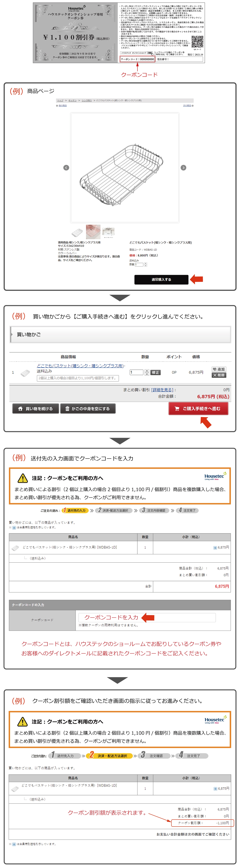This screenshot has width=240, height=868.
Task: Click the 注文確認 step indicator
Action: [154, 756]
